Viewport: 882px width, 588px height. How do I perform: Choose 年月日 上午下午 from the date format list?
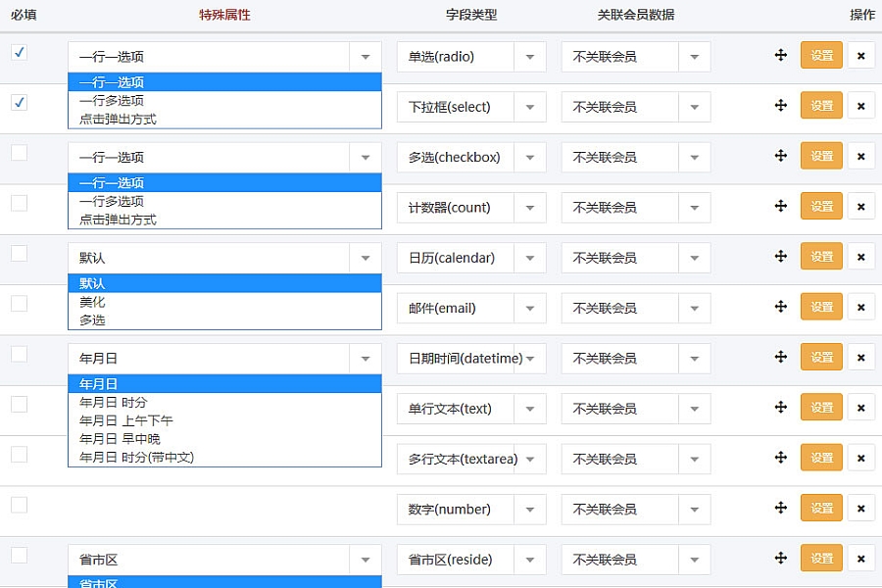[120, 420]
